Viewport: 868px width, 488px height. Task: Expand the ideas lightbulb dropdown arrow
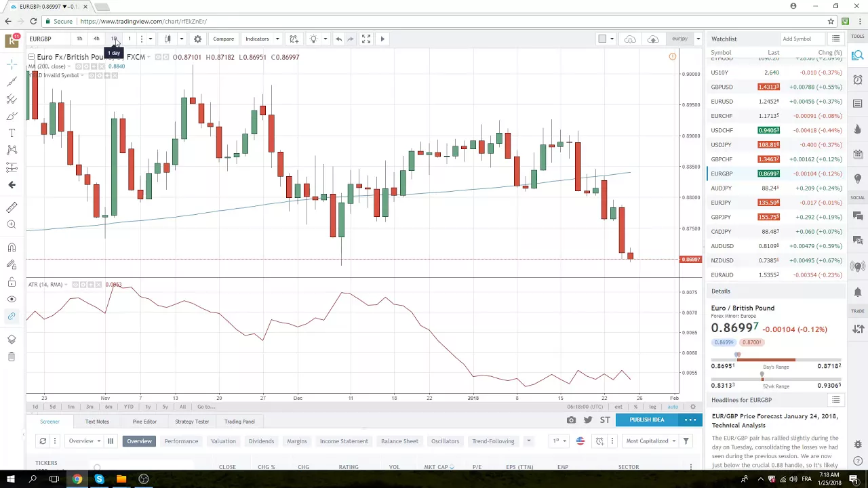coord(325,39)
